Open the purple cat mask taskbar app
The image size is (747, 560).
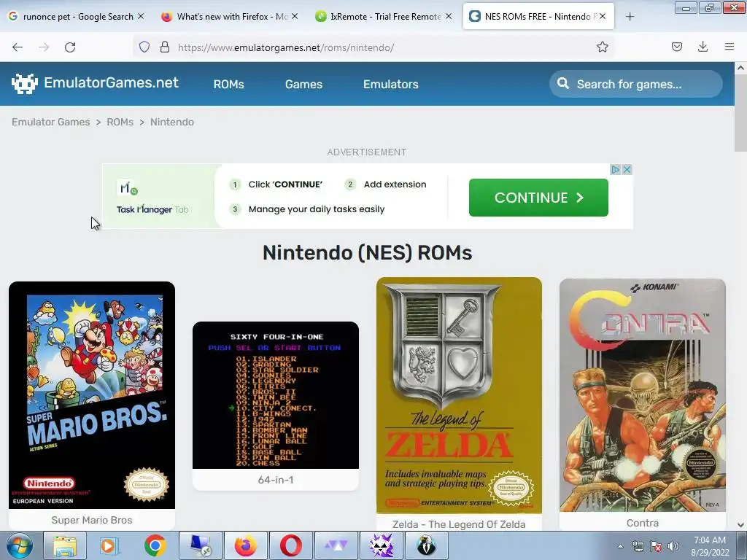pyautogui.click(x=381, y=545)
